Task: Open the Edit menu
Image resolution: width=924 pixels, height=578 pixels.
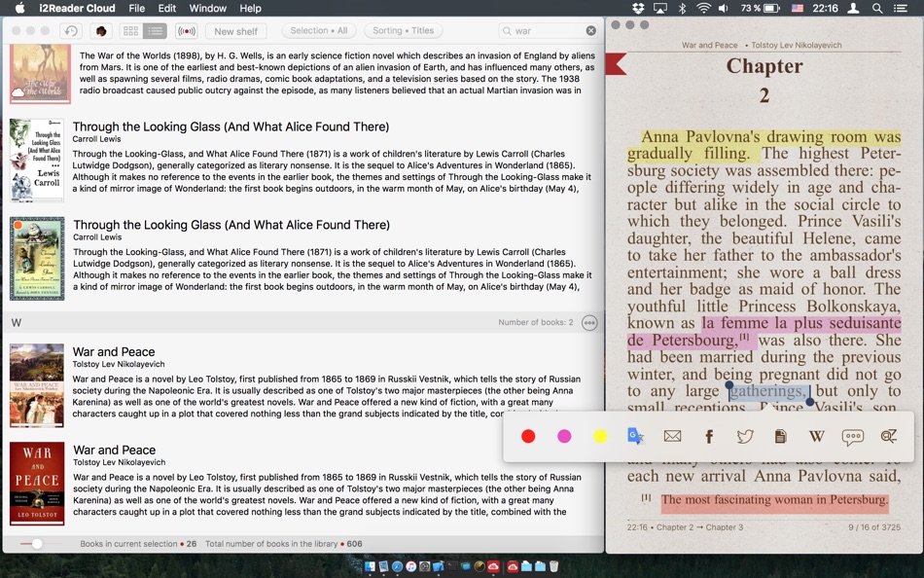Action: click(166, 8)
